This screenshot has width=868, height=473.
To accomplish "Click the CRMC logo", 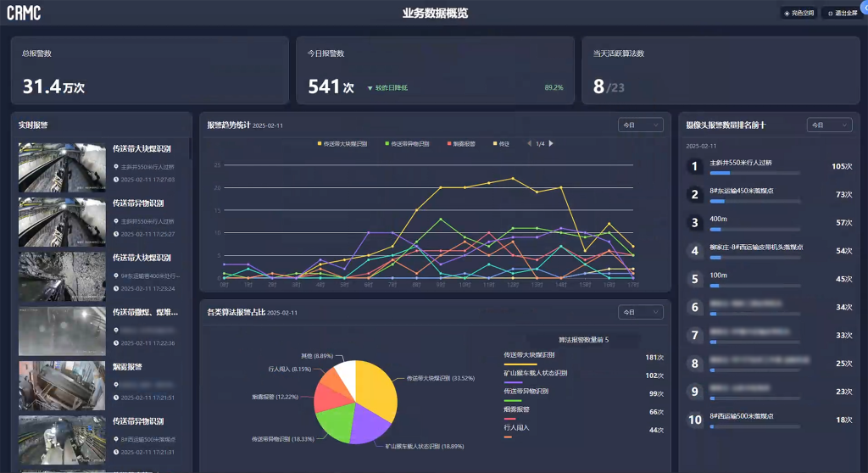I will coord(24,13).
